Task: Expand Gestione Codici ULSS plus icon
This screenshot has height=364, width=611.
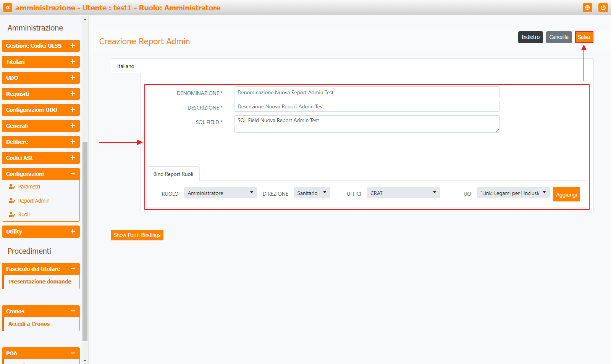Action: click(73, 46)
